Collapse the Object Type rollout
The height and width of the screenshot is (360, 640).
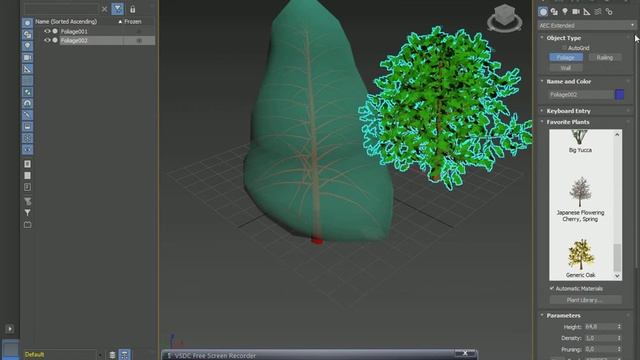[x=563, y=38]
